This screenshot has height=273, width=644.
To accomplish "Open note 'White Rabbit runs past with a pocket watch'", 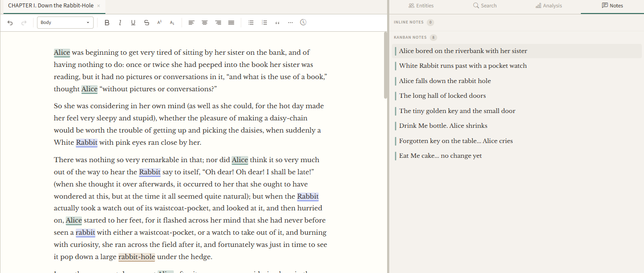I will pyautogui.click(x=517, y=66).
